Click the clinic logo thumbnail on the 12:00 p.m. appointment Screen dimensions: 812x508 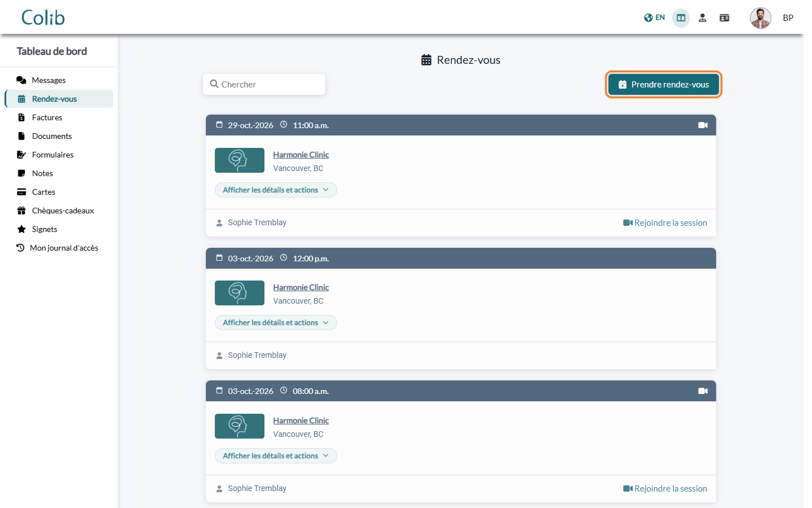coord(240,293)
